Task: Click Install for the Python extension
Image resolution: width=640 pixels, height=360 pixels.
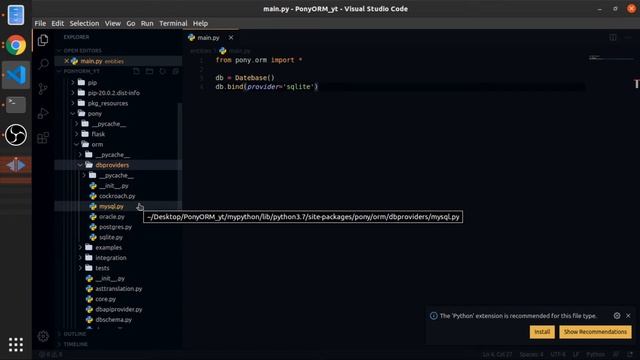Action: click(542, 332)
